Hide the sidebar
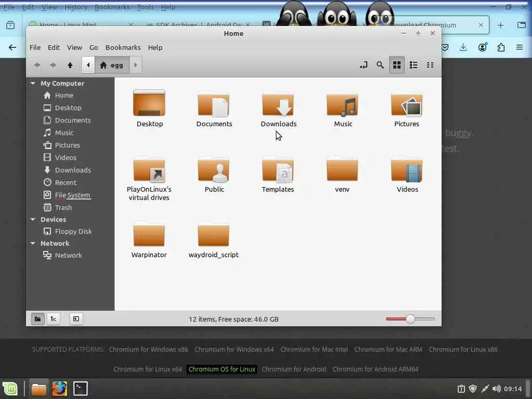Viewport: 532px width, 399px height. (76, 319)
